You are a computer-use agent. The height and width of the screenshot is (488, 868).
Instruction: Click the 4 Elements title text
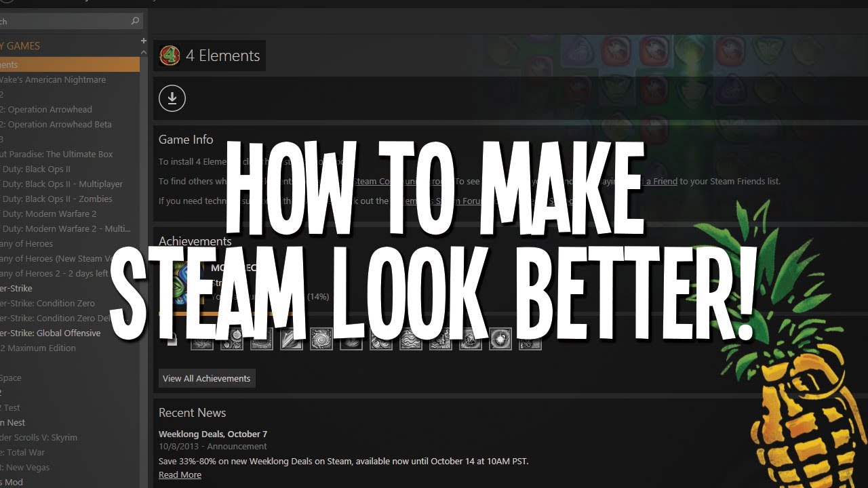pos(222,56)
